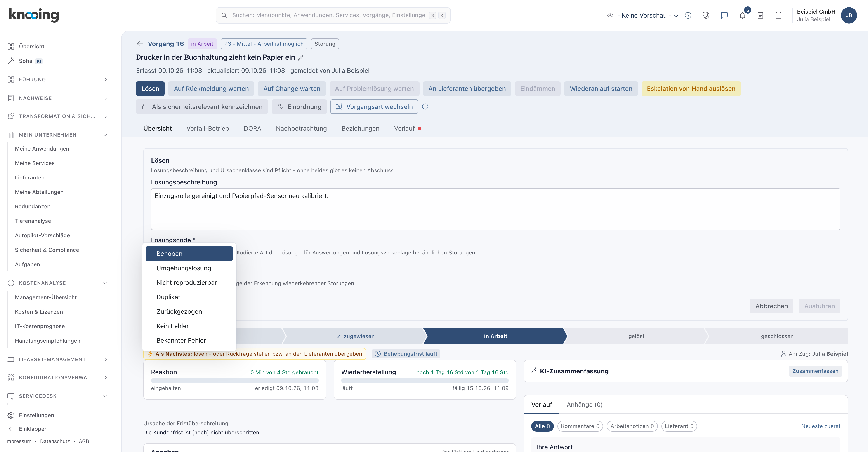The image size is (868, 452).
Task: Switch to the Vorfall-Betrieb tab
Action: 208,128
